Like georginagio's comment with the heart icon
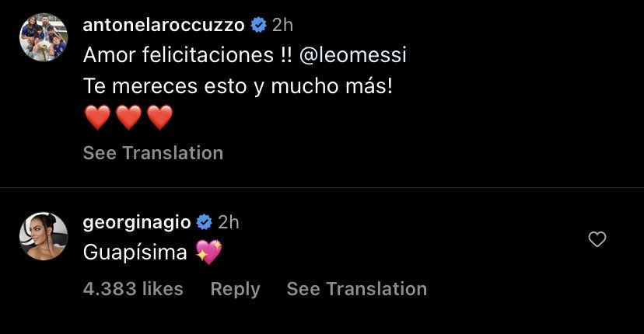644x334 pixels. tap(597, 240)
